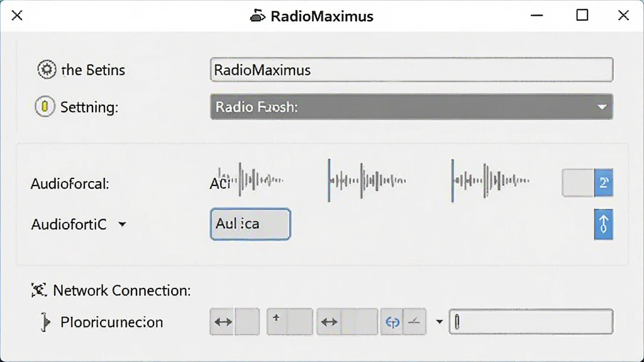Select the first audio waveform labeled ACi
Screen dimensions: 644x362
pyautogui.click(x=247, y=180)
